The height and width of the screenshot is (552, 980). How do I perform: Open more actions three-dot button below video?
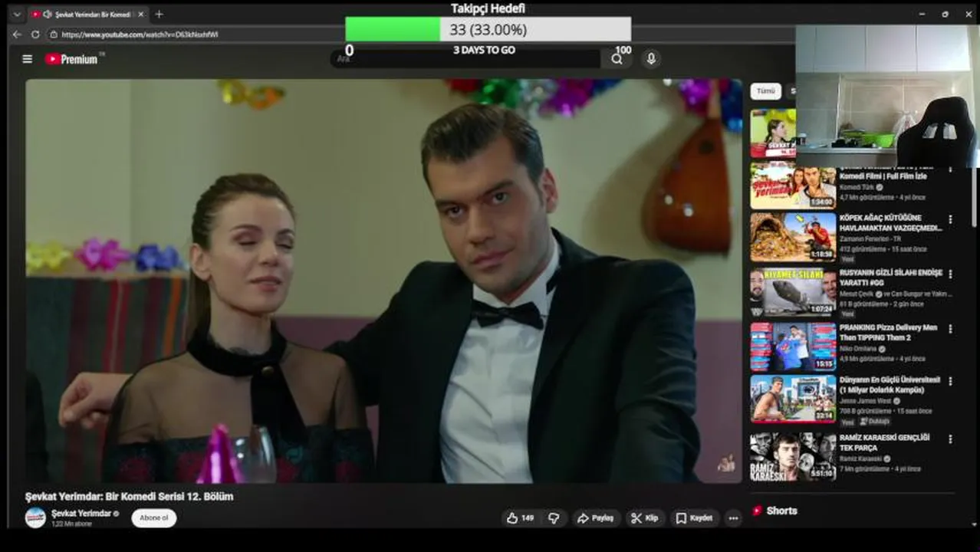pos(733,518)
